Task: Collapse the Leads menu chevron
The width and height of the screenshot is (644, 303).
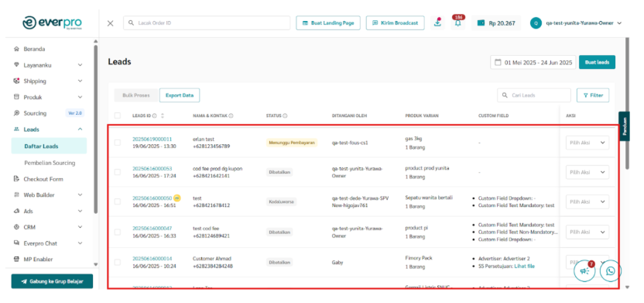Action: [80, 129]
